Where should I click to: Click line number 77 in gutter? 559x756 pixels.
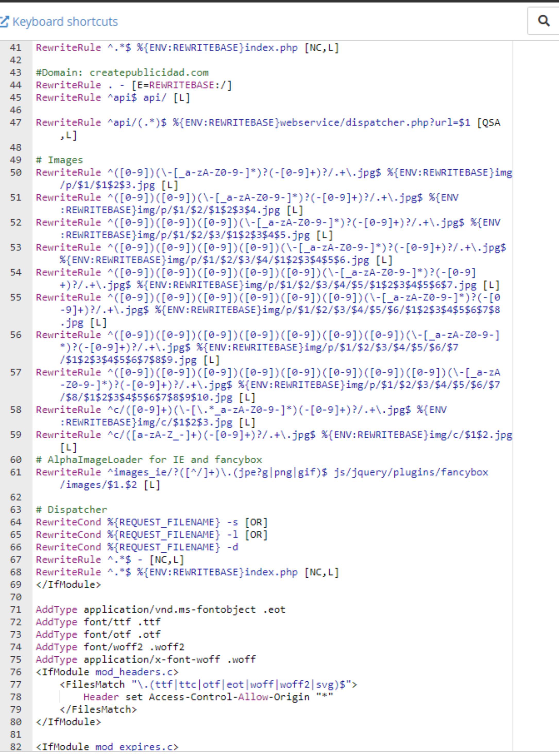[x=15, y=685]
